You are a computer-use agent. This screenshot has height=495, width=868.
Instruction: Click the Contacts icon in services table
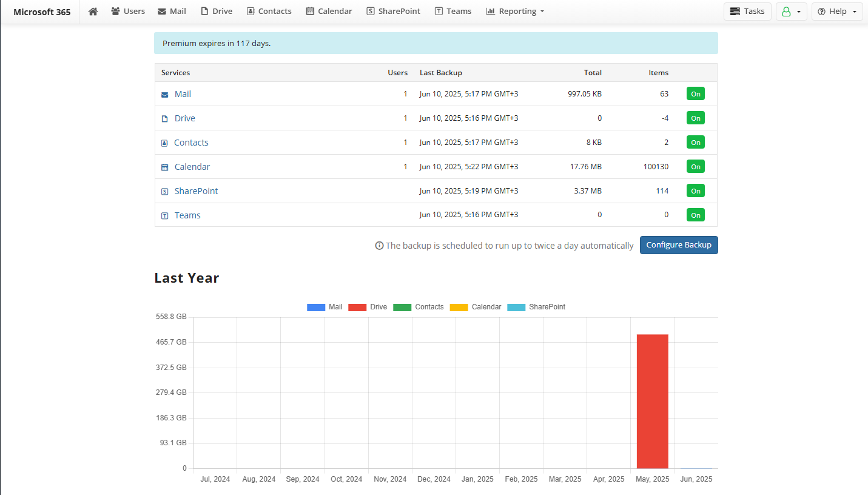(164, 143)
